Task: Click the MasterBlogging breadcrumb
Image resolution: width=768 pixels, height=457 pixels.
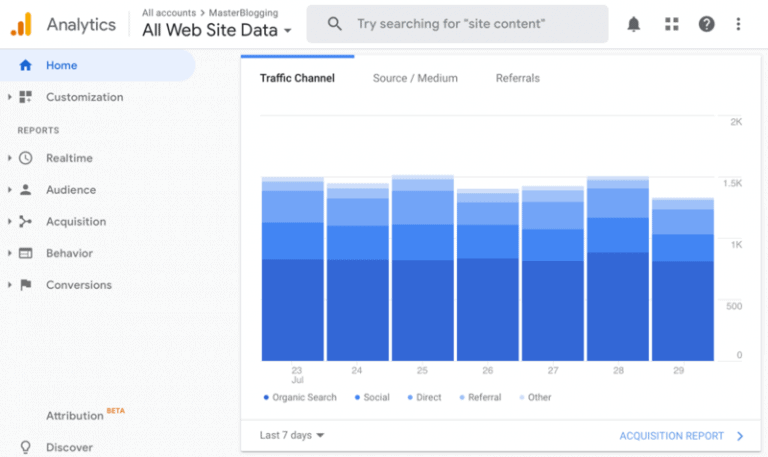Action: click(243, 13)
